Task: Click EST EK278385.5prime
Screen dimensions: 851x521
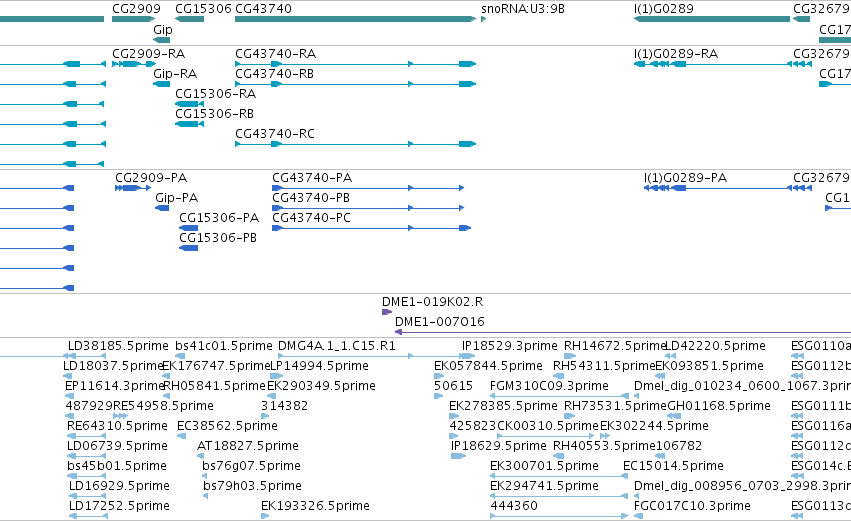Action: click(x=503, y=406)
